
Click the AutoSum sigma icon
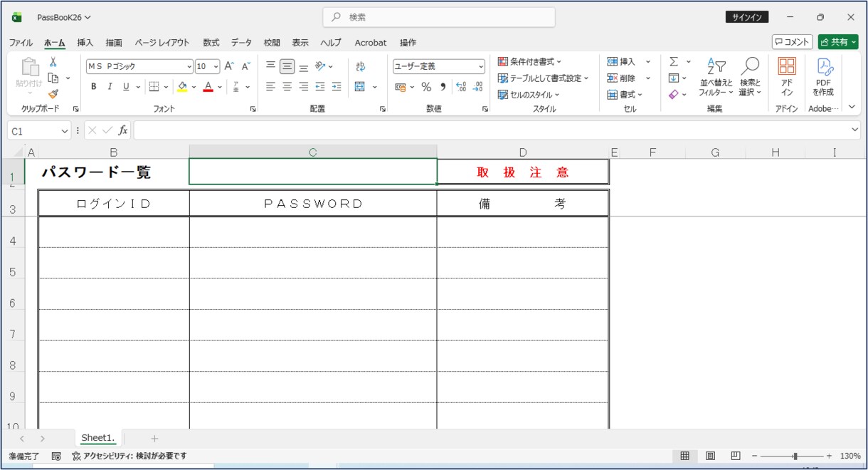(x=674, y=62)
